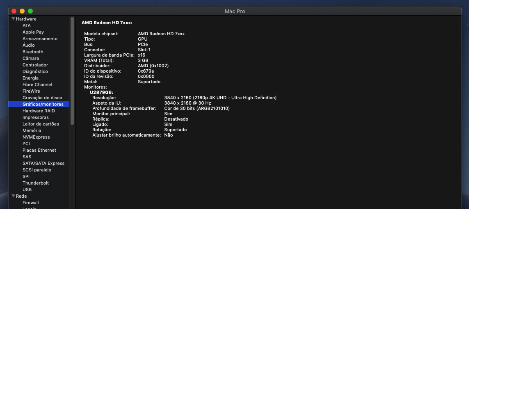Click the Hardware section label
The width and height of the screenshot is (525, 420).
tap(26, 19)
